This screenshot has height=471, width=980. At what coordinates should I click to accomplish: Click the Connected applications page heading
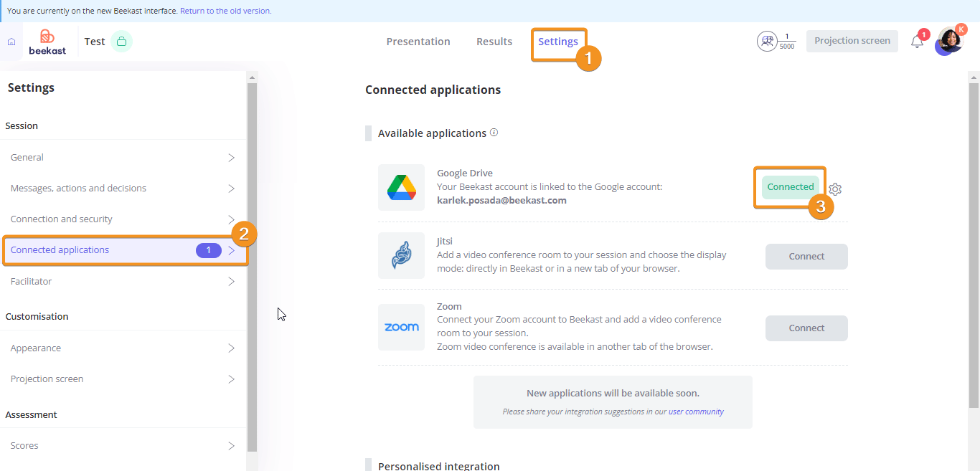click(x=433, y=90)
